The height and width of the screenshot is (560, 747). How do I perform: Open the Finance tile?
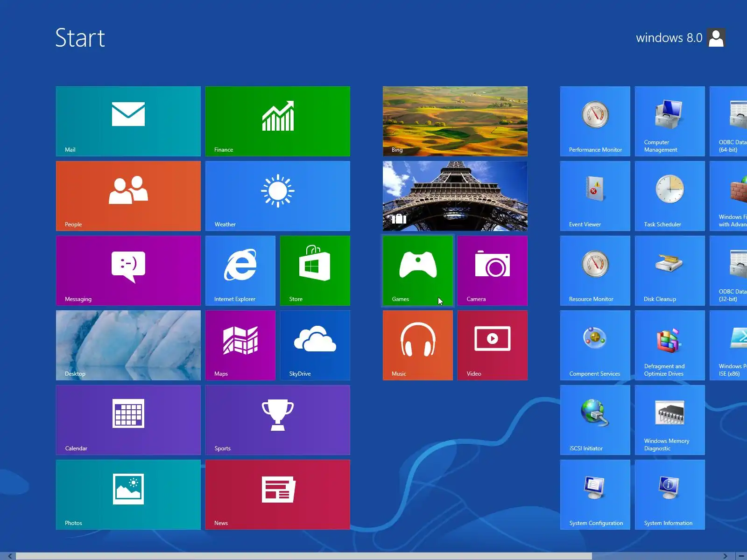278,121
